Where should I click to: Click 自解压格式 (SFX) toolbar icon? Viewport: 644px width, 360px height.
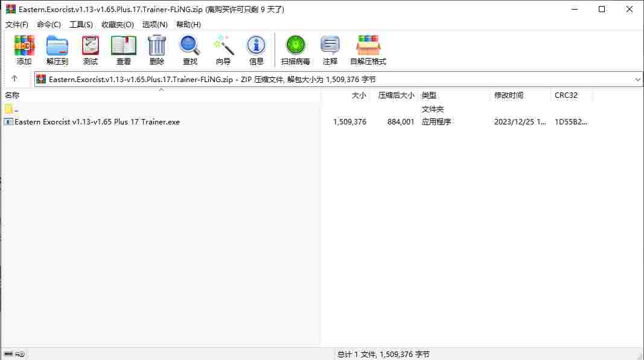click(368, 45)
